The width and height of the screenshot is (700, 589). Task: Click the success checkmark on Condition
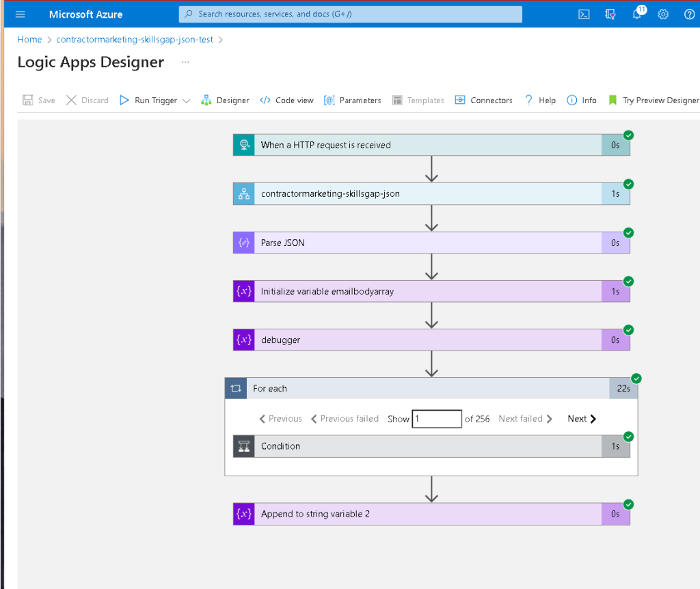click(x=629, y=437)
